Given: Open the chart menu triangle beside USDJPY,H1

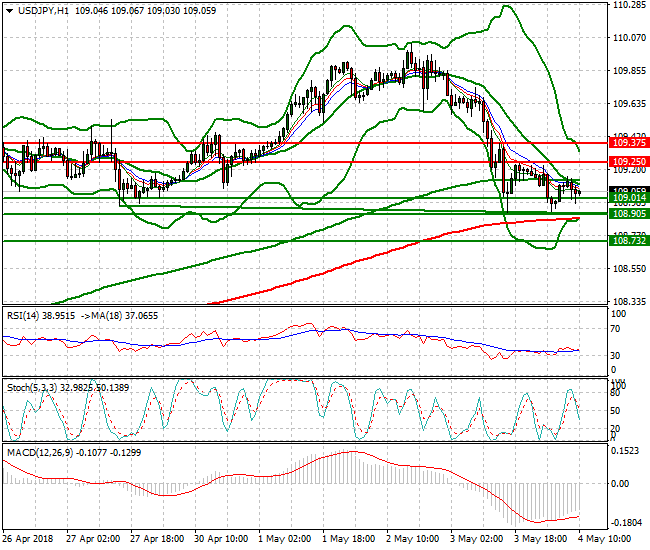Looking at the screenshot, I should point(10,11).
